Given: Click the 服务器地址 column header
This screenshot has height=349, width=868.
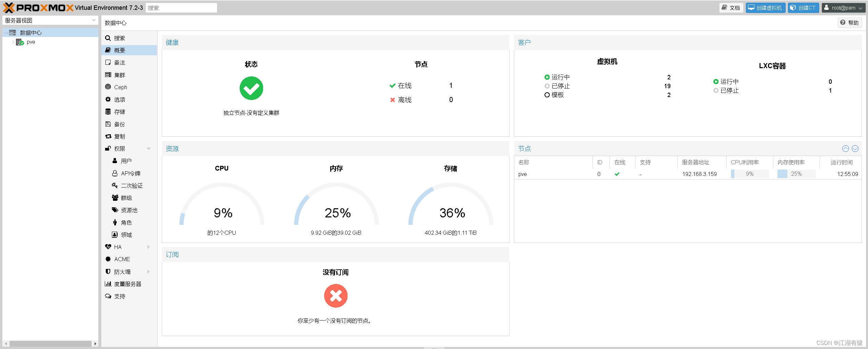Looking at the screenshot, I should (702, 162).
